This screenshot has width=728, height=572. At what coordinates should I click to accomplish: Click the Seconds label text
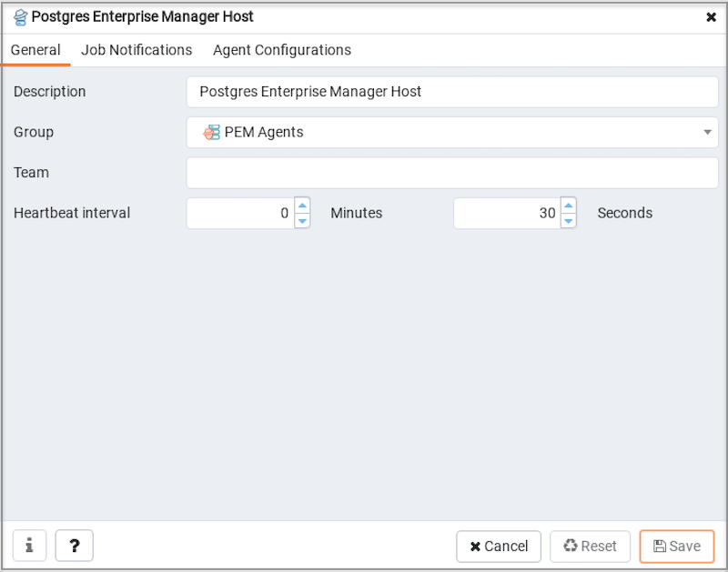click(624, 213)
